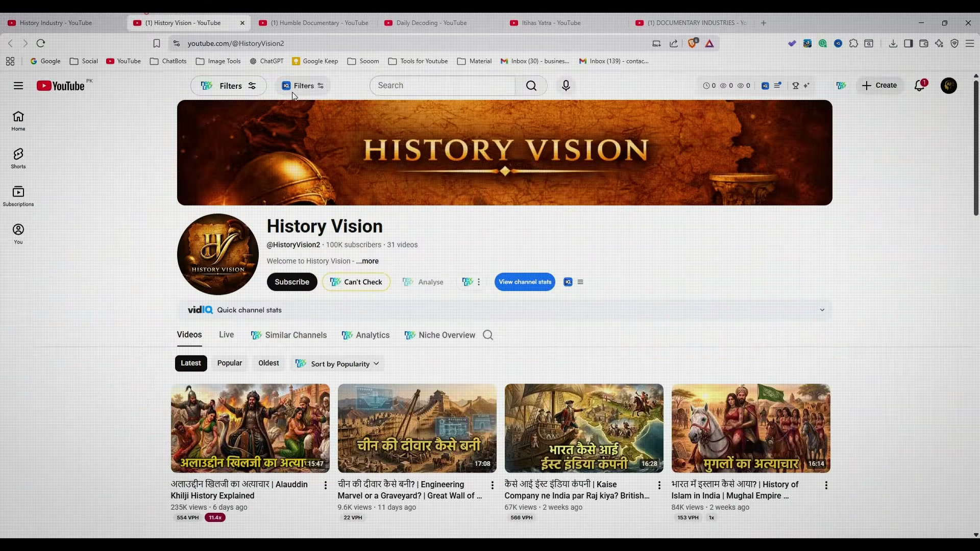Switch to the Live channel tab
Viewport: 980px width, 551px height.
pos(227,335)
